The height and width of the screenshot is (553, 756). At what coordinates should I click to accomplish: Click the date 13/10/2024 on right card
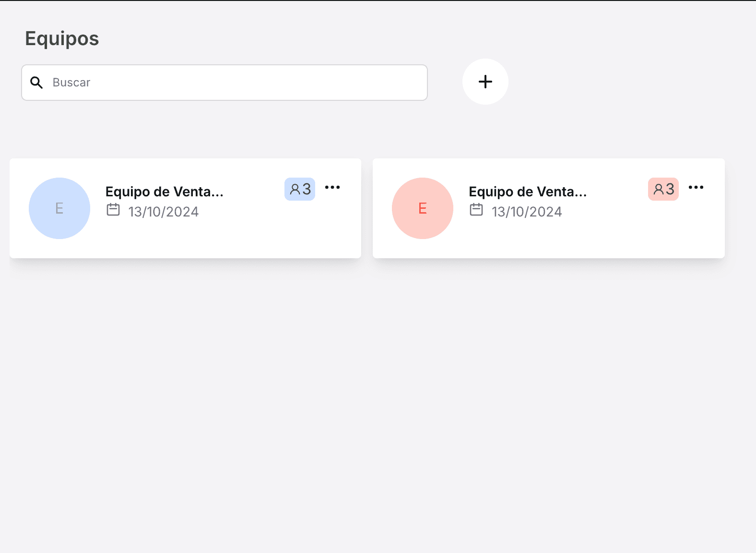click(527, 211)
